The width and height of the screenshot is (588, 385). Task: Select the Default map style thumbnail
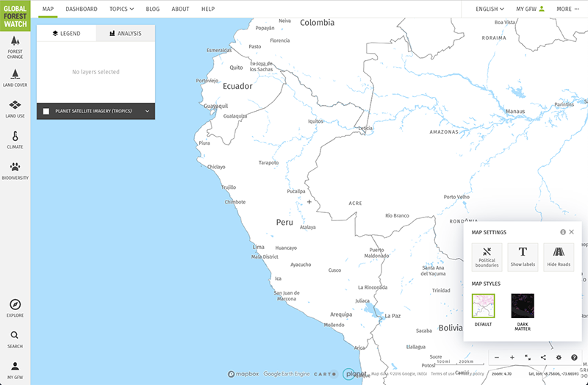484,306
